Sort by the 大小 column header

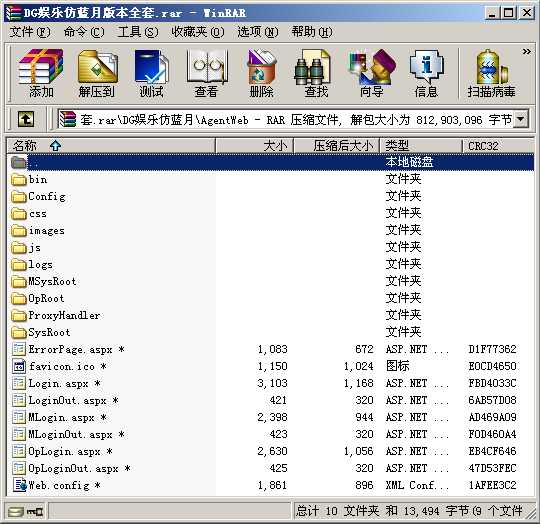coord(255,146)
